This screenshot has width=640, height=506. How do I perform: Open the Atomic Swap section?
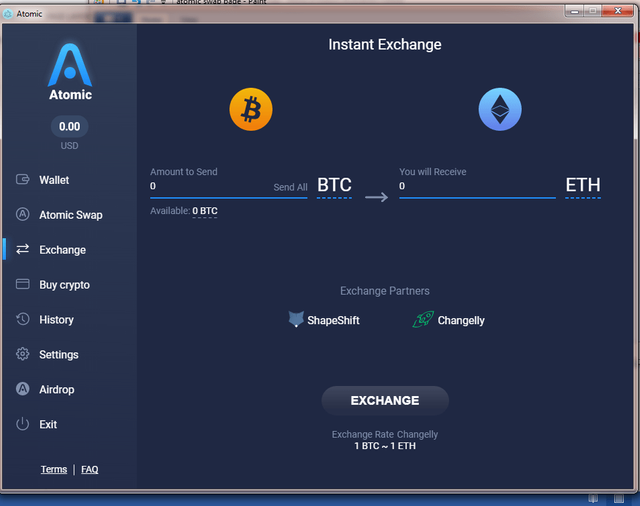71,215
